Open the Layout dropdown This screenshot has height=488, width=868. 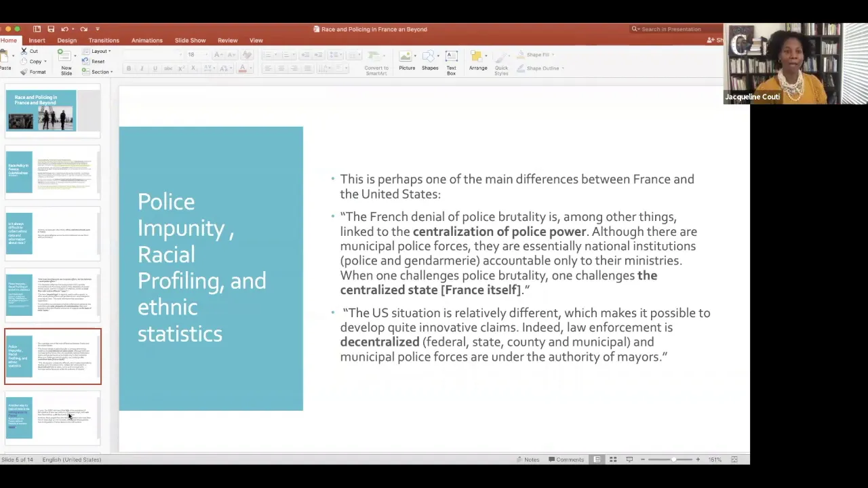click(x=97, y=51)
